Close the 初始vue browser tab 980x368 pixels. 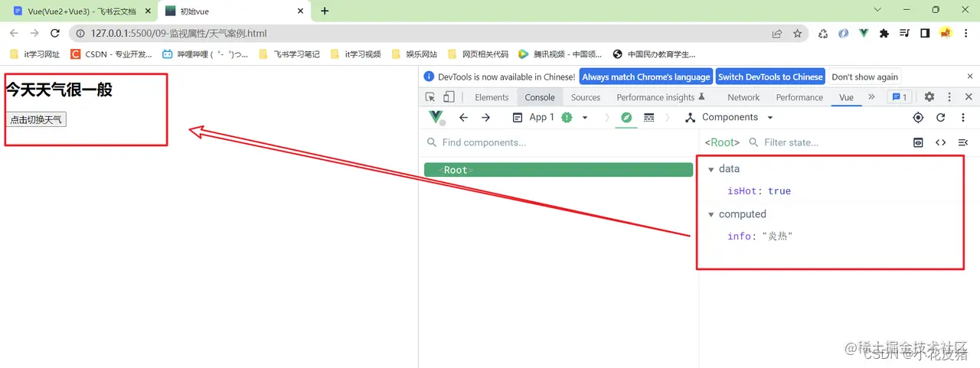point(300,11)
